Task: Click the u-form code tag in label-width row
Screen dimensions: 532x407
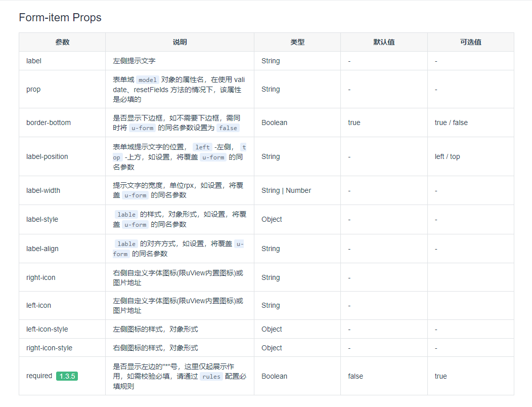Action: [137, 195]
